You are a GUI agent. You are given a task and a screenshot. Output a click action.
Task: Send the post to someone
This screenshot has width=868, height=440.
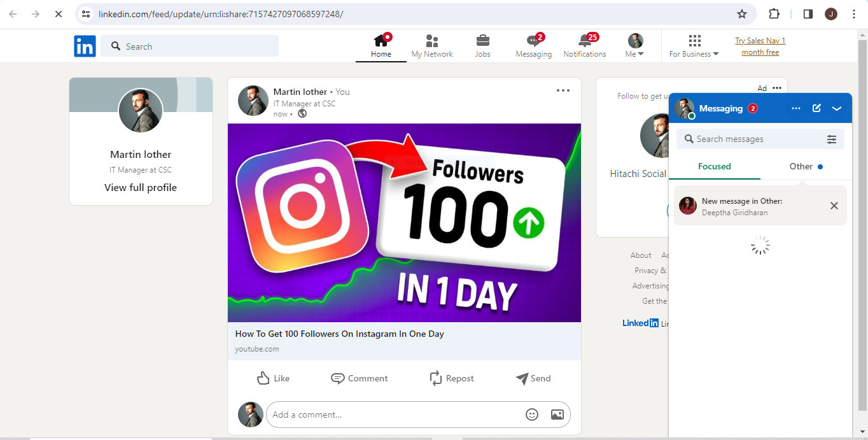tap(533, 378)
